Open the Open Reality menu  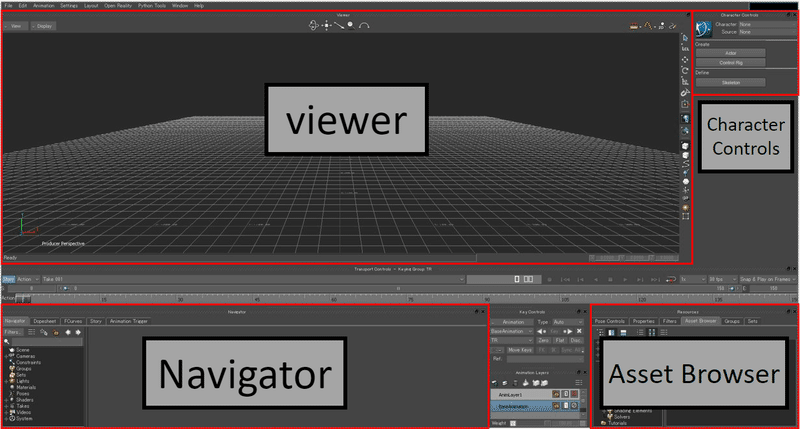[x=118, y=6]
